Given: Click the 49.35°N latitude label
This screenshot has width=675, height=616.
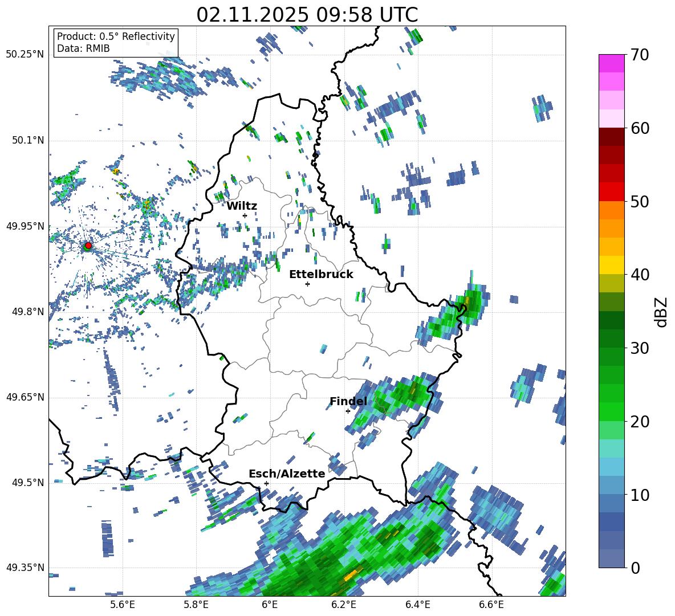Looking at the screenshot, I should pyautogui.click(x=25, y=568).
